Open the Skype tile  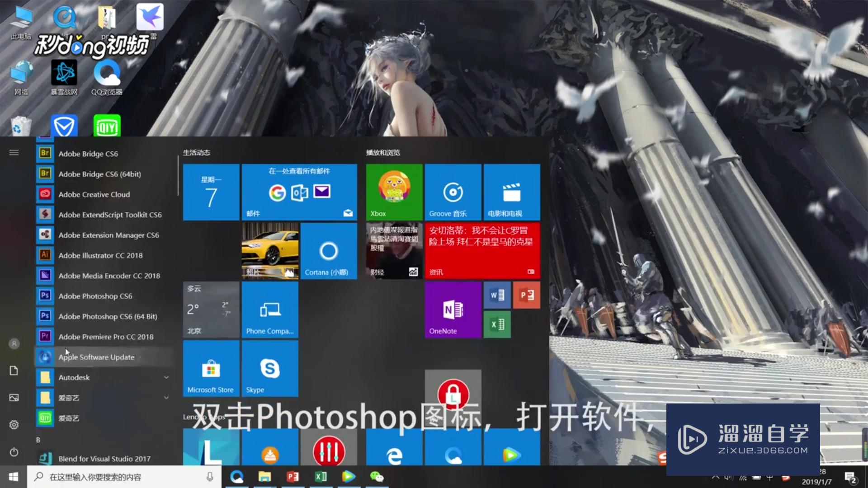click(270, 369)
